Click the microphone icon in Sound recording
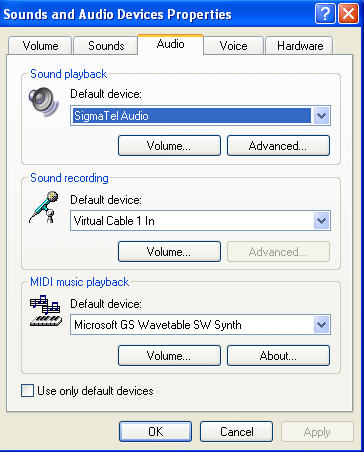364x452 pixels. (44, 207)
